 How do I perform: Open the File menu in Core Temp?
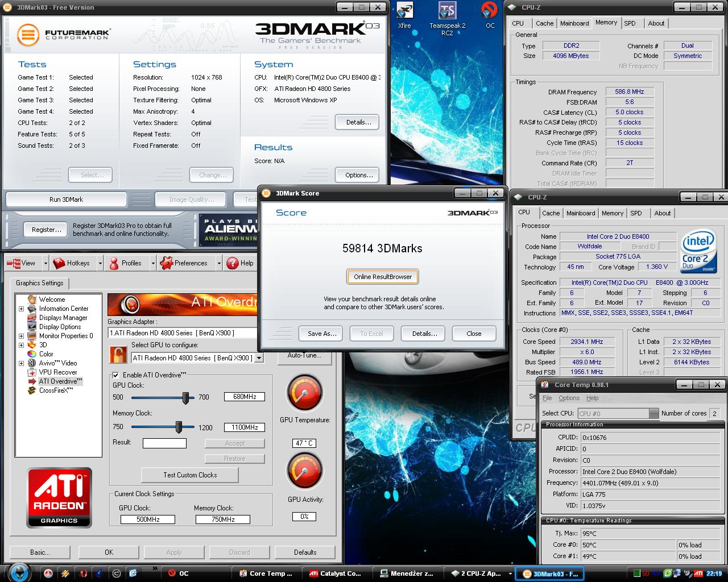[x=547, y=398]
